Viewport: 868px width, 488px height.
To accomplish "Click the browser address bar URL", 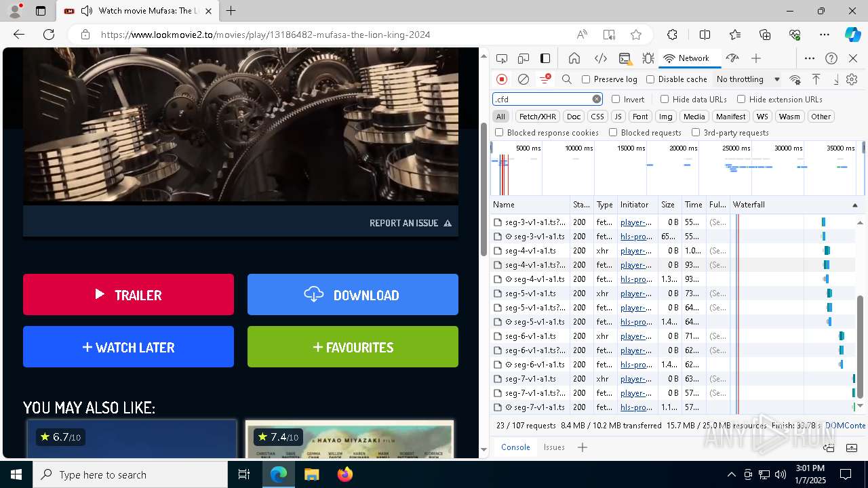I will point(266,35).
